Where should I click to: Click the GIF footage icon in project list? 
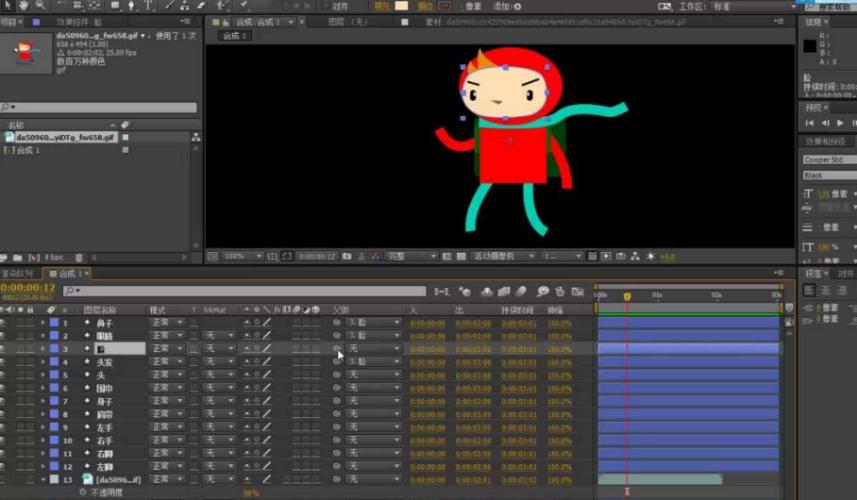pos(10,137)
